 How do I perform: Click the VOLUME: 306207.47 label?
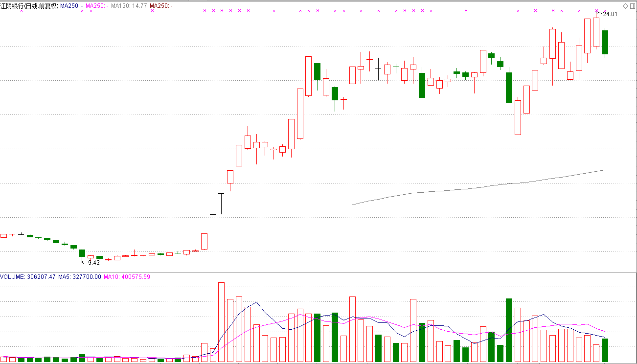(27, 277)
